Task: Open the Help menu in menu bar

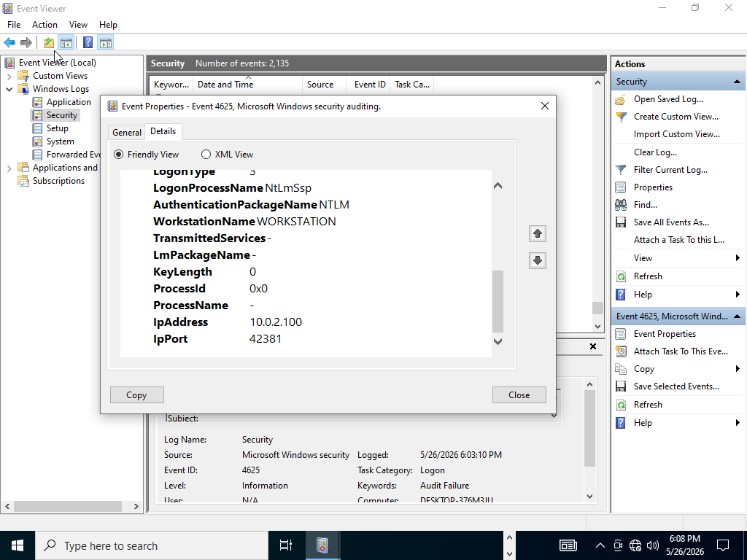Action: point(108,25)
